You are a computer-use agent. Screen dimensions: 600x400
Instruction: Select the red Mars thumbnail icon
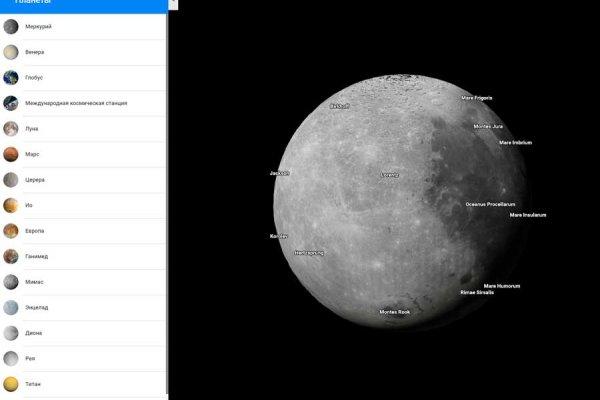(x=11, y=154)
